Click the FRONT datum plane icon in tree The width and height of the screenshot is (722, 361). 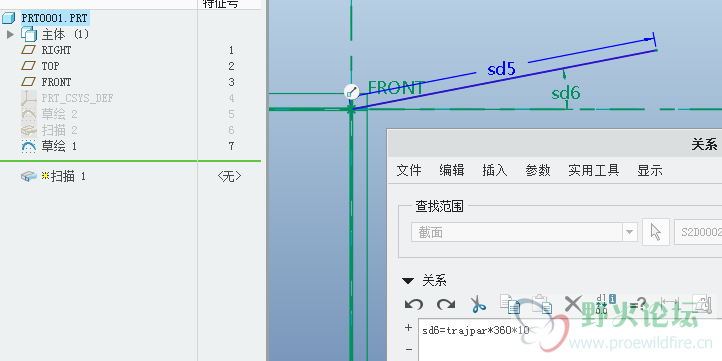point(29,82)
